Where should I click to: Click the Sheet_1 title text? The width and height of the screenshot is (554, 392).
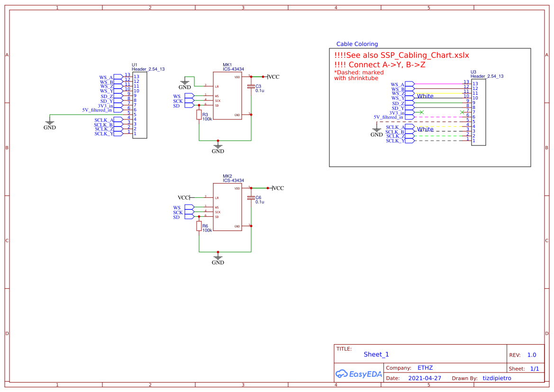click(376, 355)
